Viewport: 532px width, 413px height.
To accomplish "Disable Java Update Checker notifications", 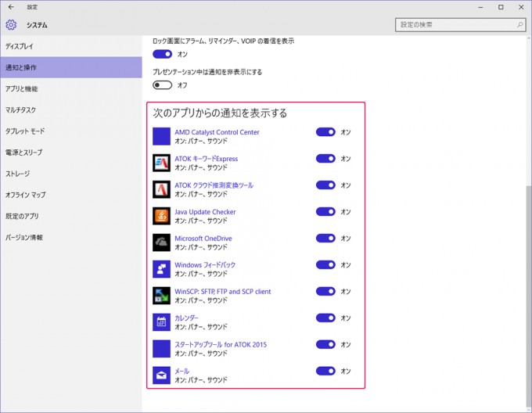I will pyautogui.click(x=325, y=212).
